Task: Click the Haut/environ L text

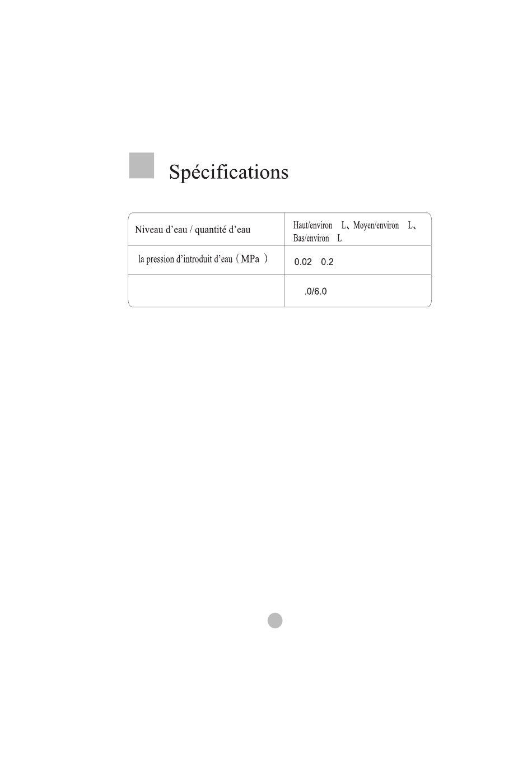Action: (320, 225)
